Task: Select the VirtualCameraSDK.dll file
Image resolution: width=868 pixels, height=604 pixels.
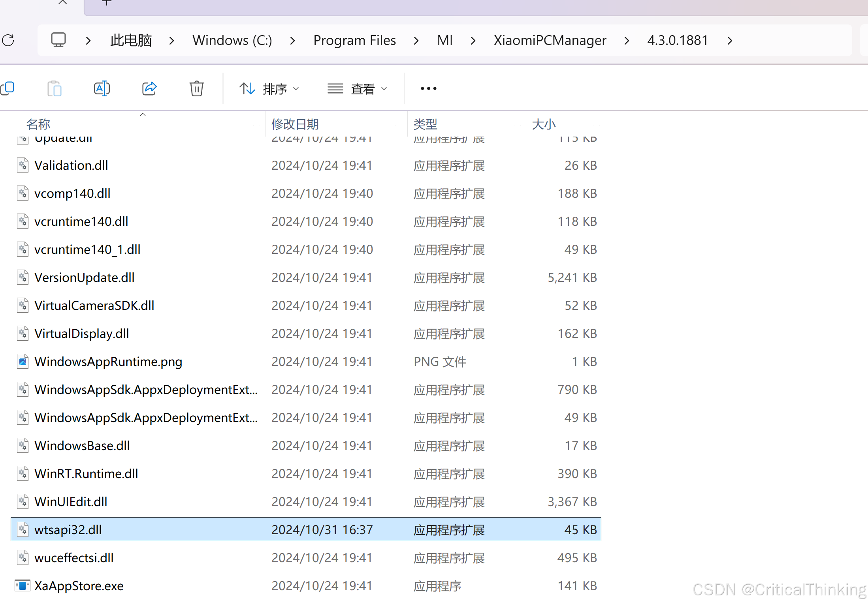Action: pyautogui.click(x=94, y=306)
